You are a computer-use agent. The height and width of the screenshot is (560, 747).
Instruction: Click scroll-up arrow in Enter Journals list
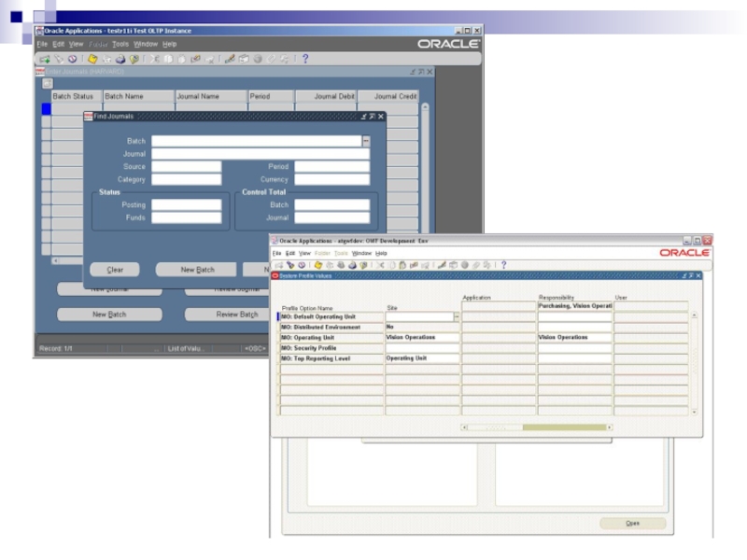425,107
